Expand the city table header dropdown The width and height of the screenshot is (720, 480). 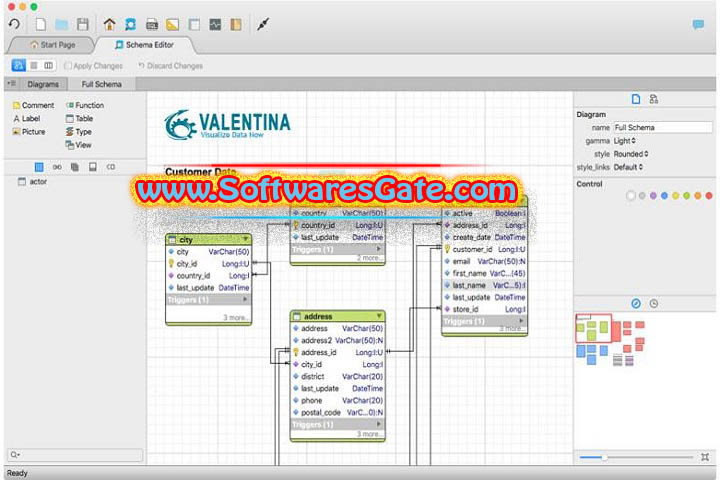point(246,239)
